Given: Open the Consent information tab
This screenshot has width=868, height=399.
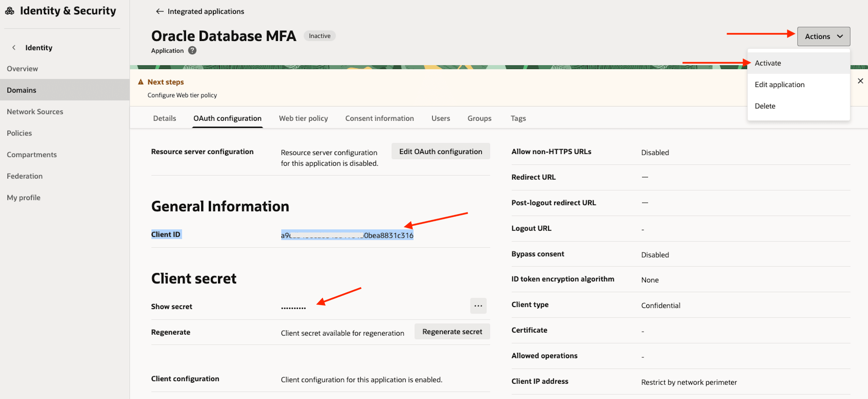Looking at the screenshot, I should (x=379, y=118).
